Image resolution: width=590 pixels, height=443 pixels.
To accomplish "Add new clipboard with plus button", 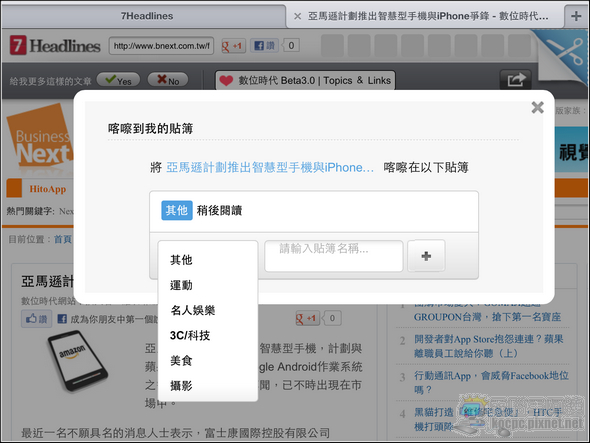I will pos(426,256).
